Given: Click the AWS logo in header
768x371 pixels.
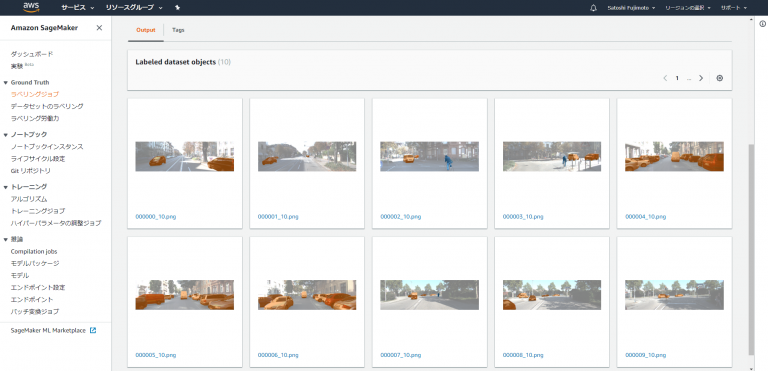Looking at the screenshot, I should 30,7.
